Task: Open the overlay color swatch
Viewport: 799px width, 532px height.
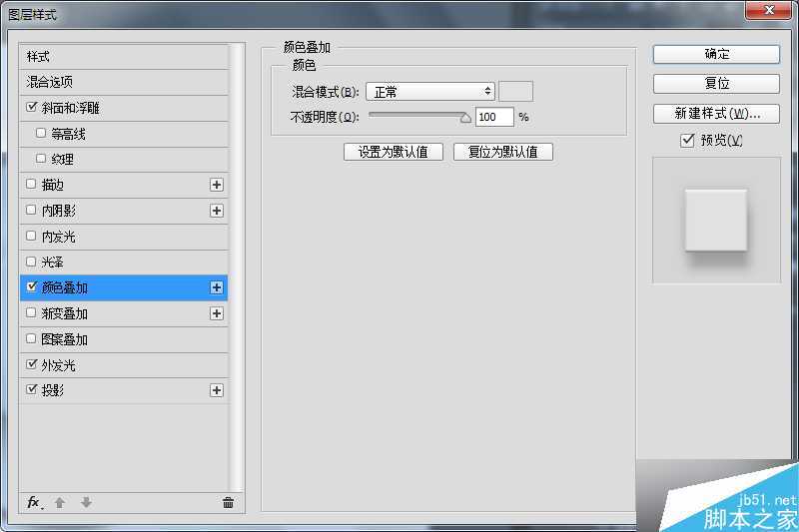Action: 515,92
